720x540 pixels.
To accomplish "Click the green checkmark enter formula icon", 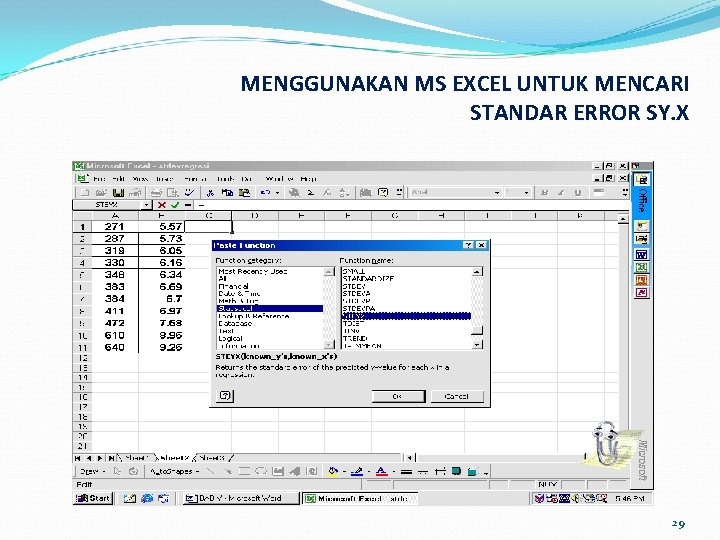I will (x=175, y=205).
